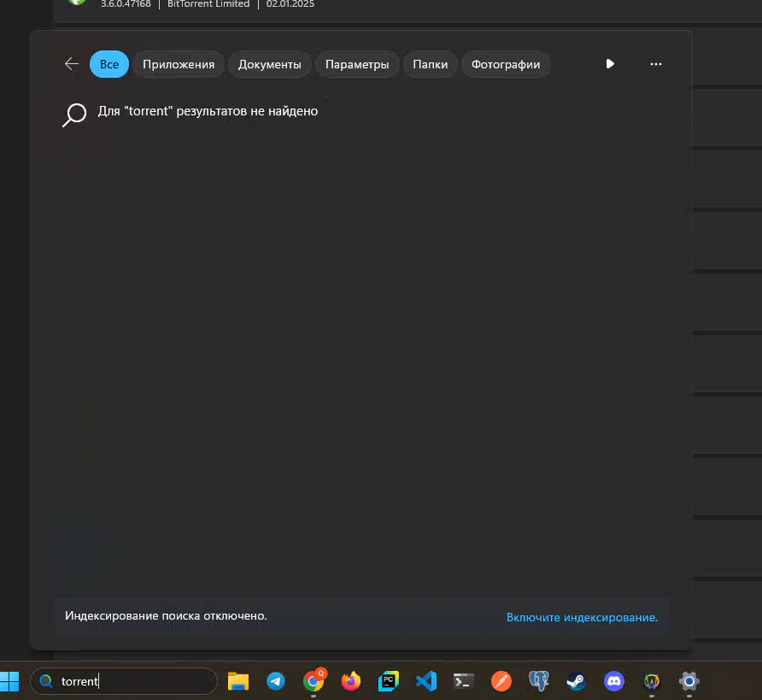The width and height of the screenshot is (762, 700).
Task: Click the 02.01.2025 install date text
Action: pyautogui.click(x=290, y=4)
